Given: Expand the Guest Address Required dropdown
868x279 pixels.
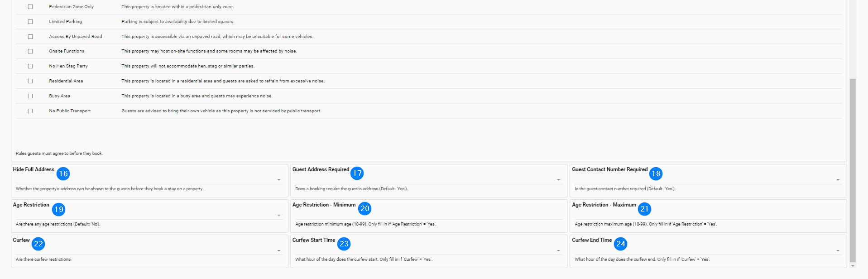Looking at the screenshot, I should coord(558,180).
